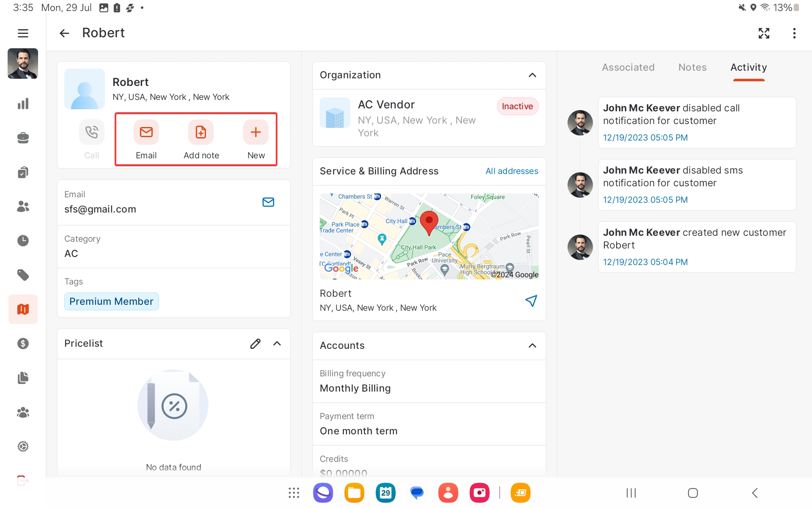Open the three-dot overflow menu

click(794, 33)
